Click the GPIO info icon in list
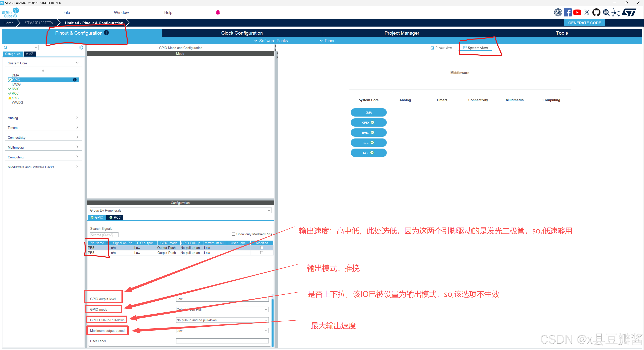Image resolution: width=644 pixels, height=350 pixels. 75,80
